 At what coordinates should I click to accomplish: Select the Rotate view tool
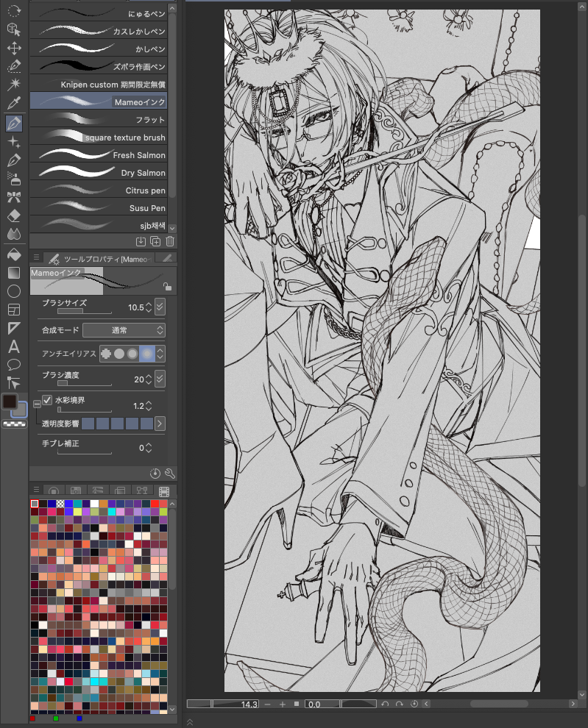pyautogui.click(x=14, y=10)
